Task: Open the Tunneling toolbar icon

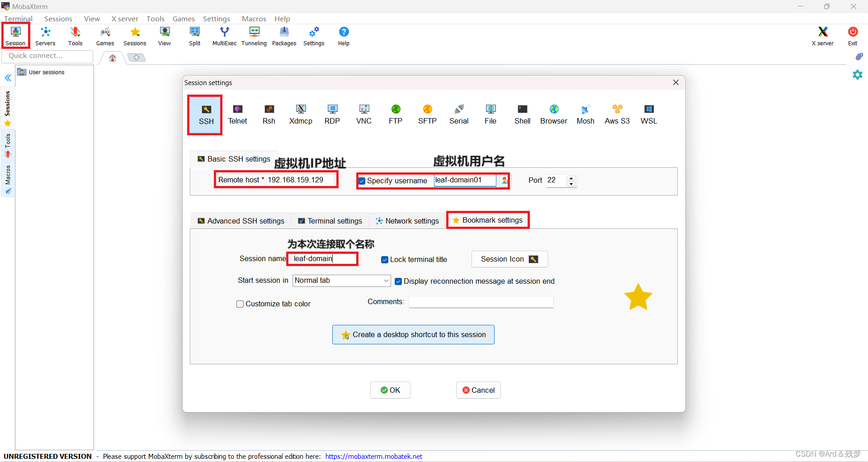Action: (x=254, y=36)
